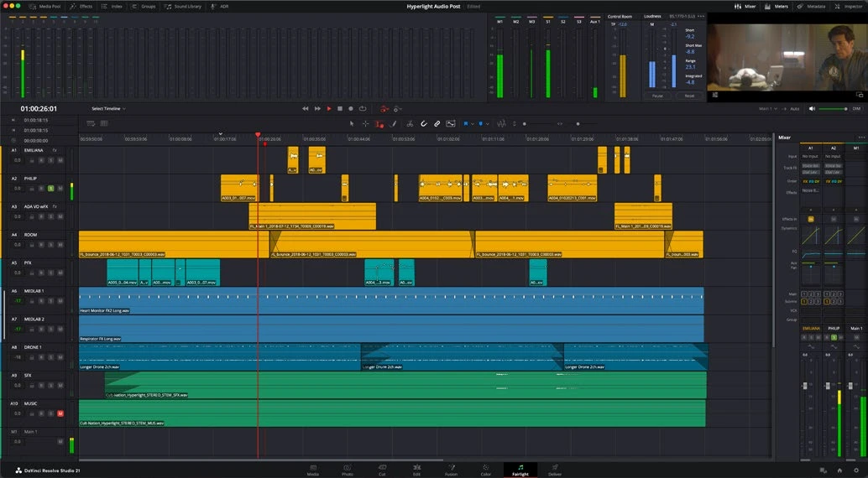This screenshot has width=868, height=478.
Task: Open loudness meter options menu
Action: point(701,16)
